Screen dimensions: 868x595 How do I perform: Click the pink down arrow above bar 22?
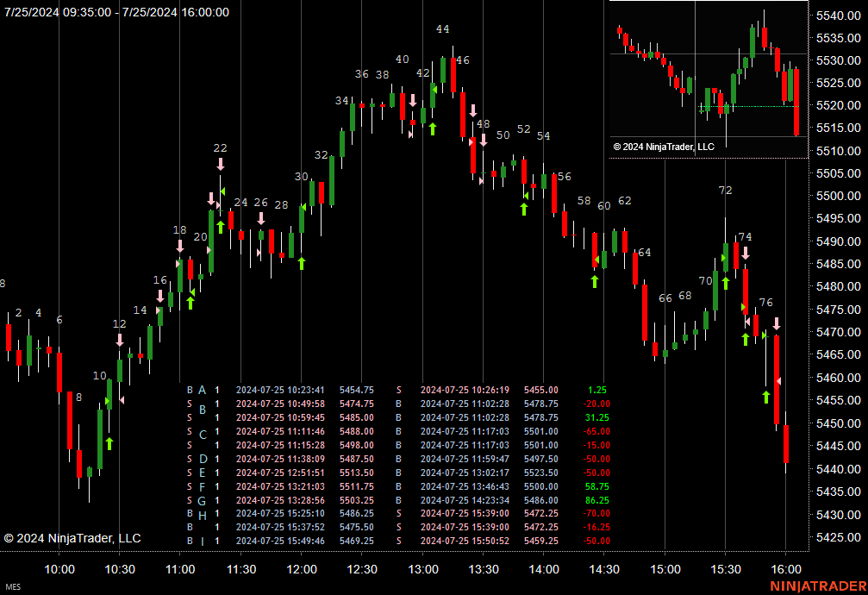(221, 164)
